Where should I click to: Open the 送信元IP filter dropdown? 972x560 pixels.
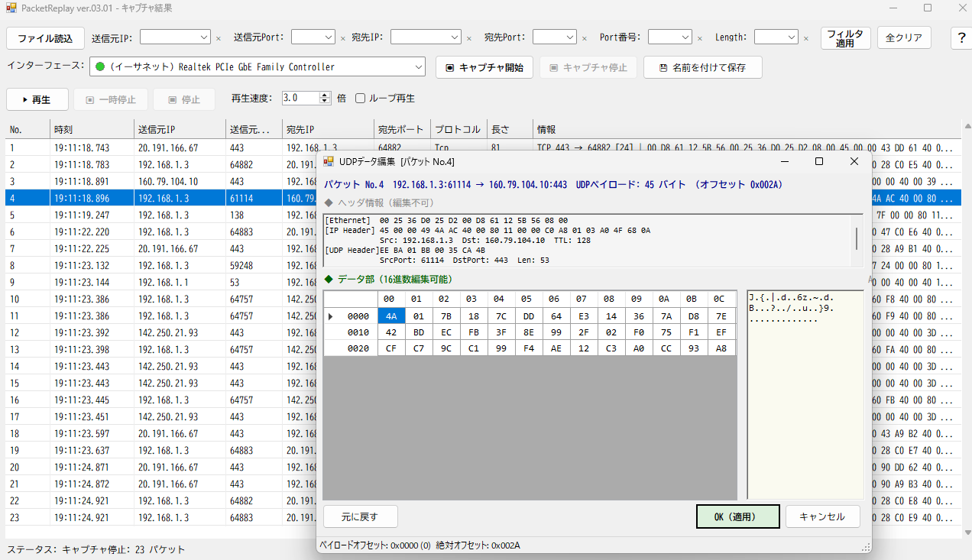click(x=204, y=37)
